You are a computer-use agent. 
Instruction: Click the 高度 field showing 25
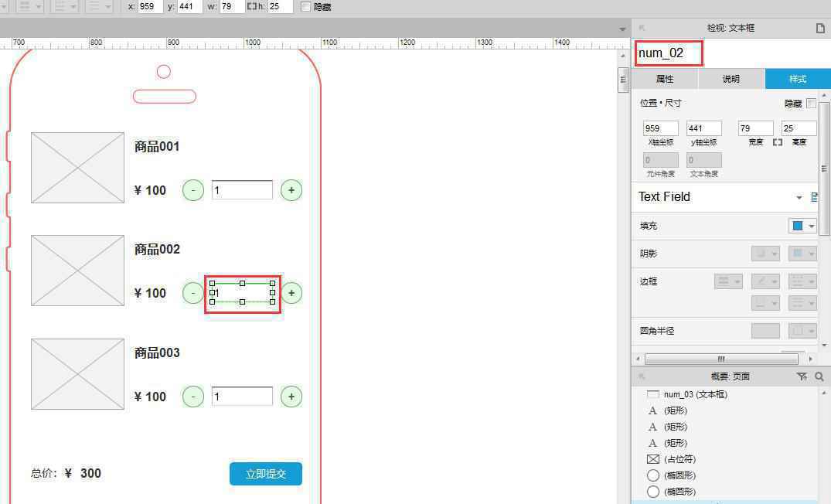[x=799, y=128]
